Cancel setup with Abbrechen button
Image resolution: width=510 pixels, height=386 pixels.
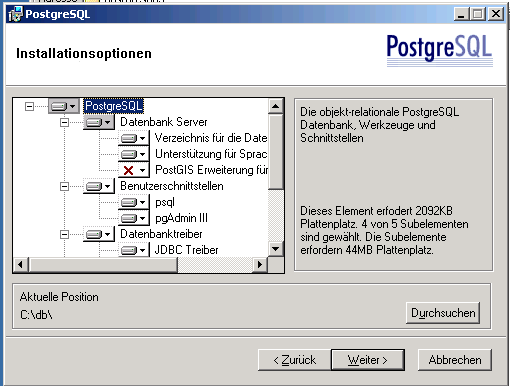455,360
